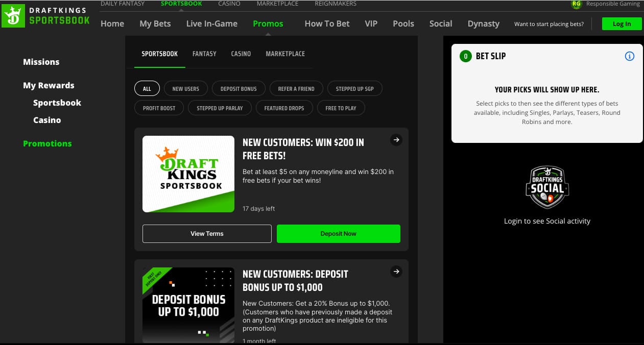This screenshot has width=644, height=345.
Task: Filter promos by Featured Drops
Action: 284,108
